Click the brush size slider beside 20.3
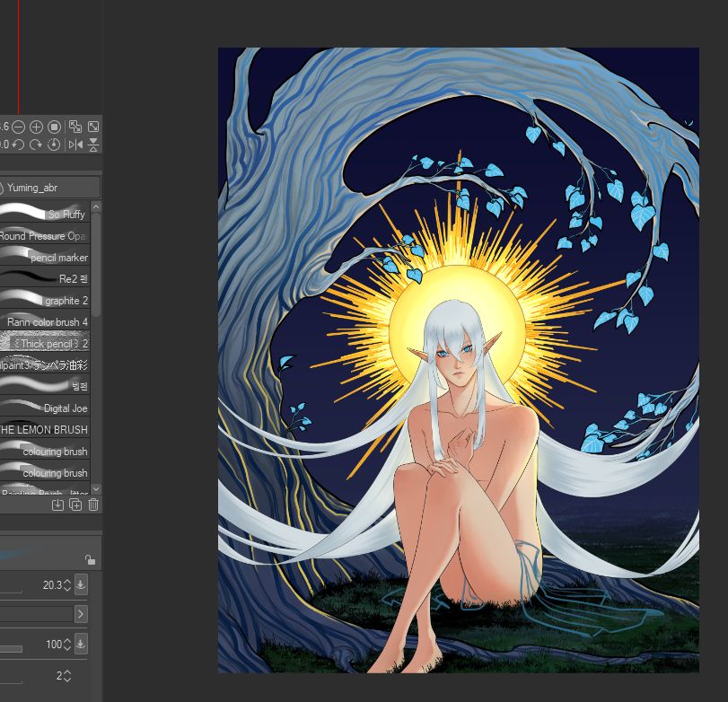728x702 pixels. coord(11,592)
